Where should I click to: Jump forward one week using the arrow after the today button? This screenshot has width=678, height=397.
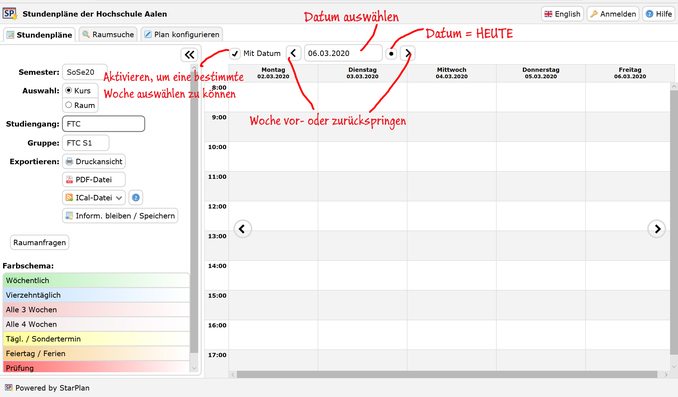coord(407,53)
